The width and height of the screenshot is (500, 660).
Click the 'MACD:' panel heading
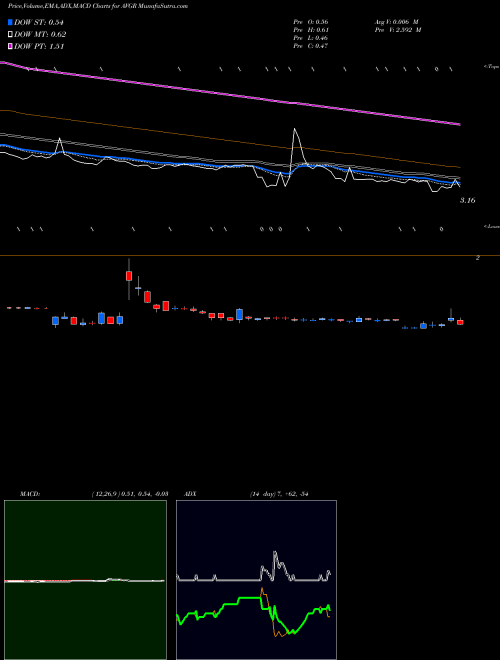[30, 494]
